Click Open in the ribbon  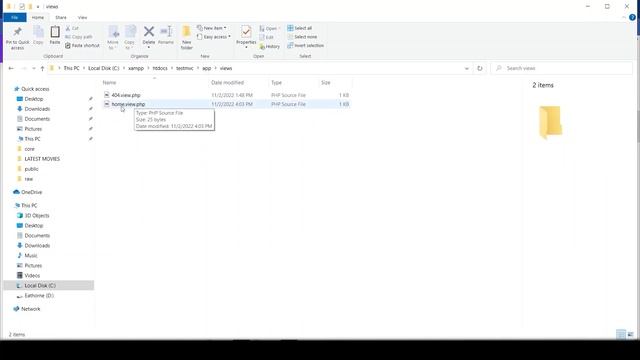pos(269,28)
